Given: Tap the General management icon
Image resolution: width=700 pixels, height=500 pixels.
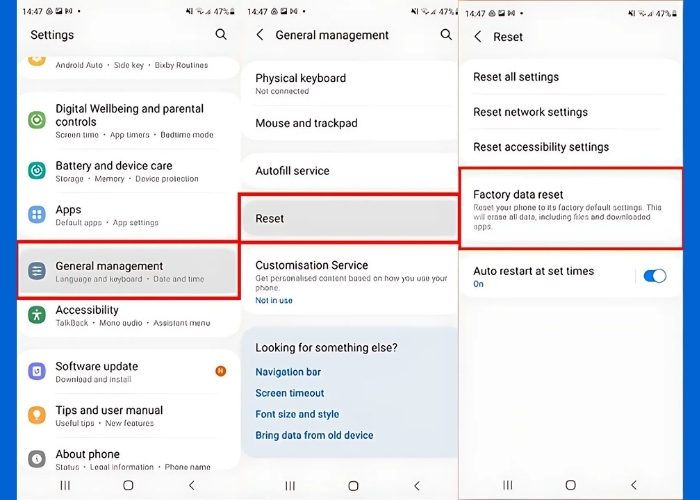Looking at the screenshot, I should (37, 271).
